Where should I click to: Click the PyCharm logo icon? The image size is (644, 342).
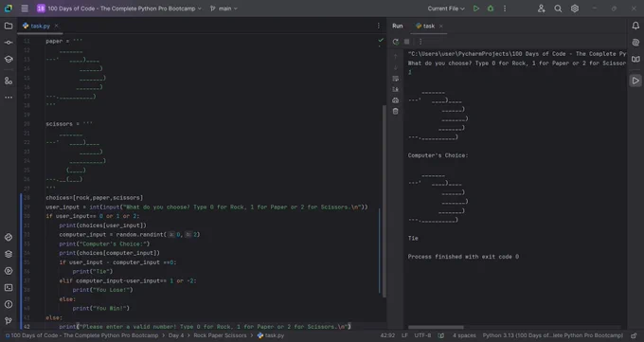(x=9, y=9)
